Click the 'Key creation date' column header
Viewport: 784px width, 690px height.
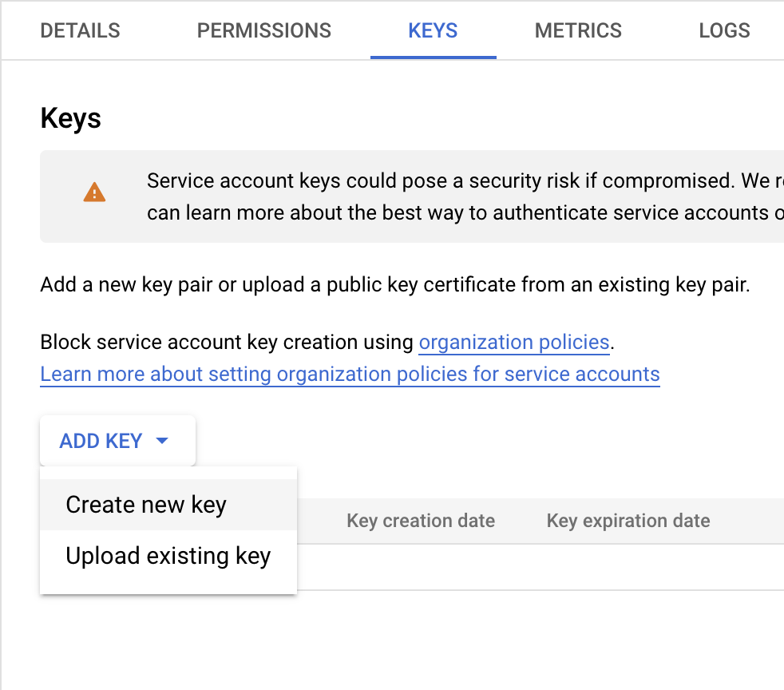click(420, 520)
